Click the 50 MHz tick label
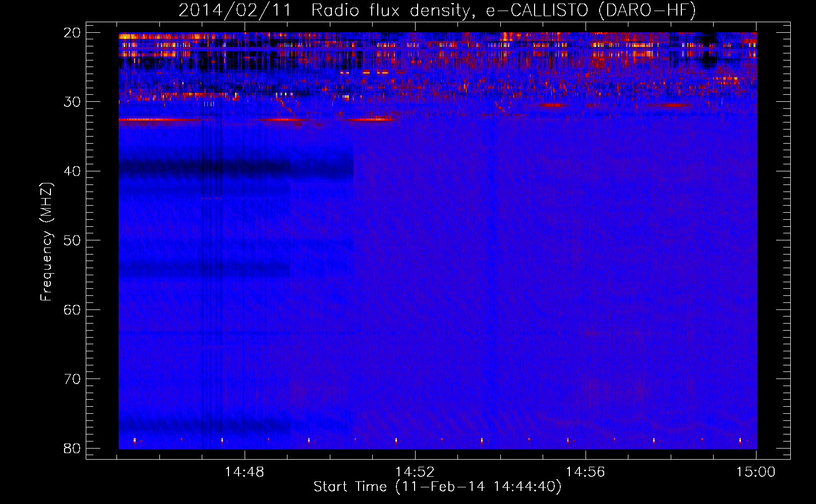Image resolution: width=816 pixels, height=504 pixels. coord(72,240)
